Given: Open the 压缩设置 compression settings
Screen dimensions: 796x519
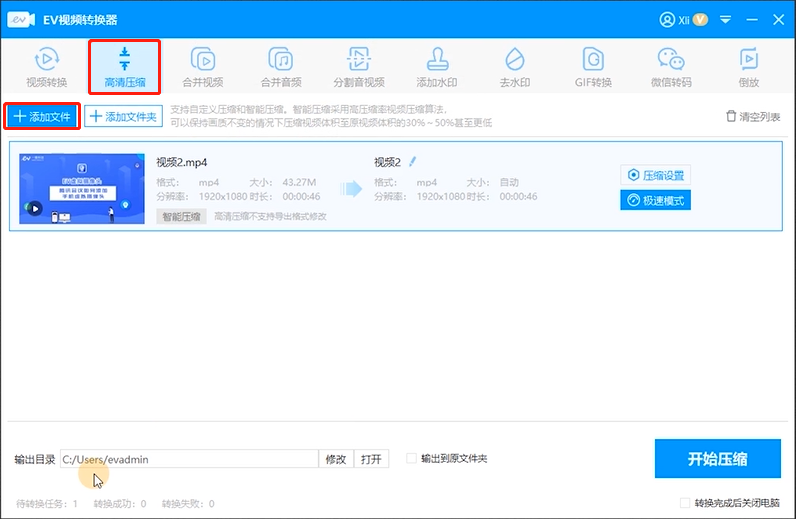Looking at the screenshot, I should (x=655, y=175).
